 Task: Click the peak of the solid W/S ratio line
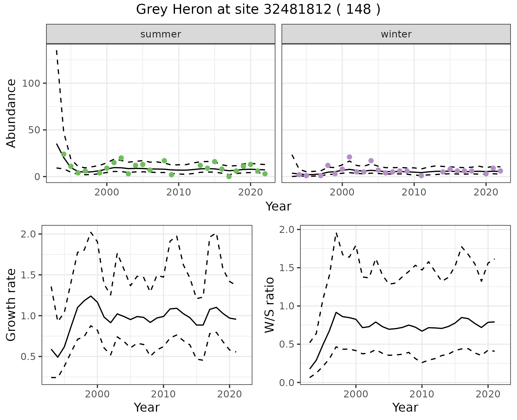[x=336, y=312]
